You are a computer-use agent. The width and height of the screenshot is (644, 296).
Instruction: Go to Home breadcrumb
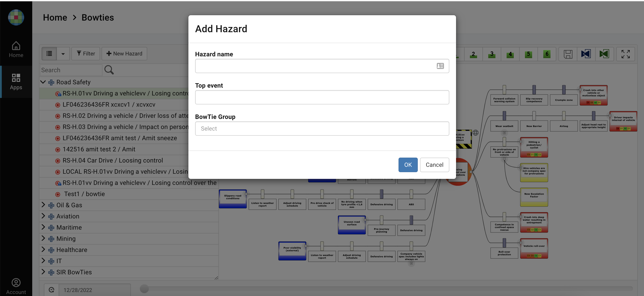[55, 18]
